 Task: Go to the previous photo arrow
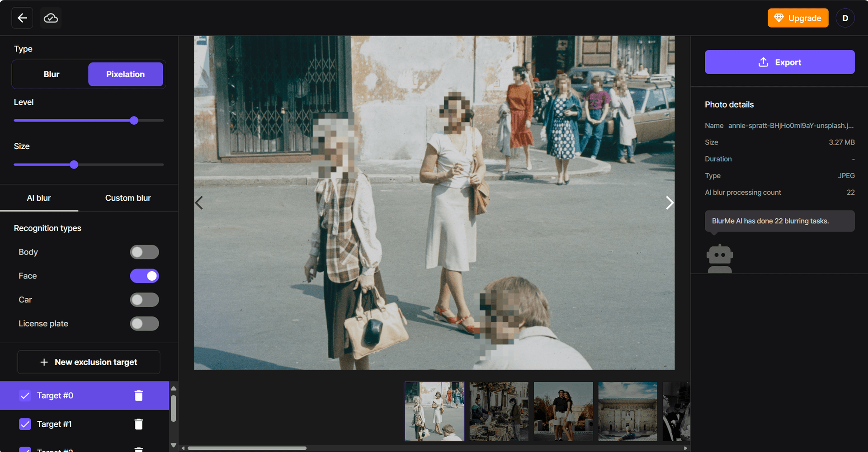[x=199, y=202]
